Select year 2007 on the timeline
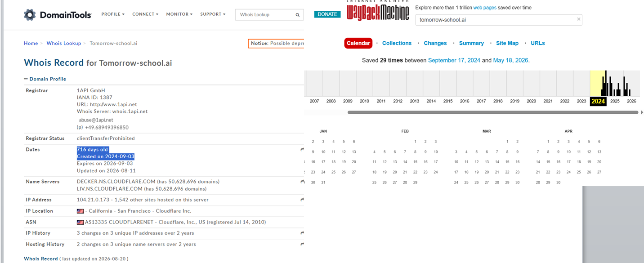 click(314, 101)
